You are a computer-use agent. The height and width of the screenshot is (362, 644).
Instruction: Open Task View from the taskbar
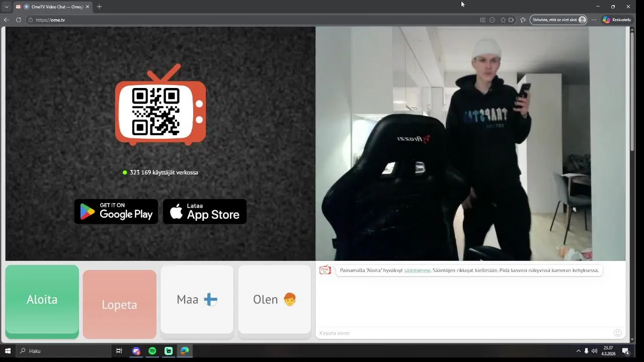click(119, 351)
